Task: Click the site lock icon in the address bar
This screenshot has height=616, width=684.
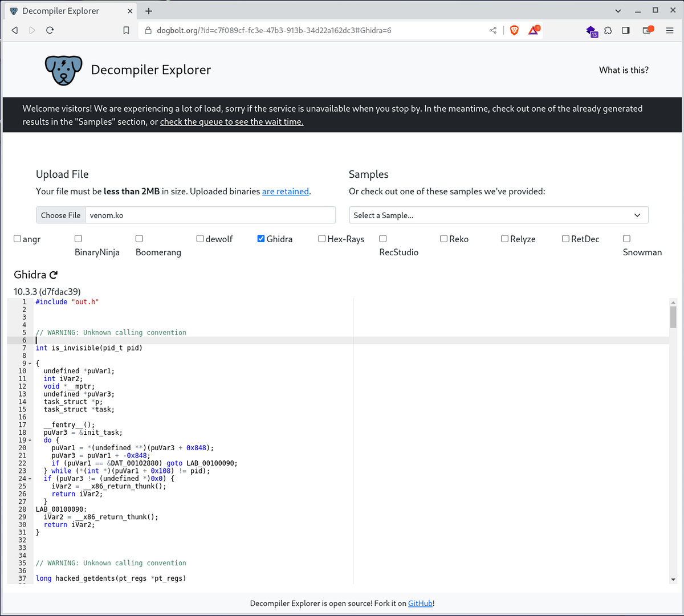Action: [148, 30]
